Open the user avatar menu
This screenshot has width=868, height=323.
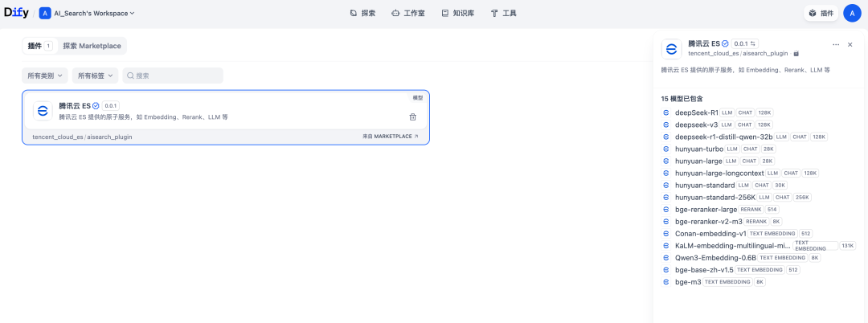[x=852, y=14]
